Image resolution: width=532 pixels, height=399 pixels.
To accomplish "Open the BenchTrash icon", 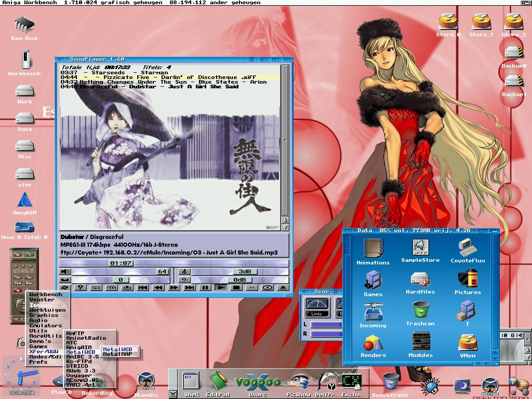I will tap(390, 385).
